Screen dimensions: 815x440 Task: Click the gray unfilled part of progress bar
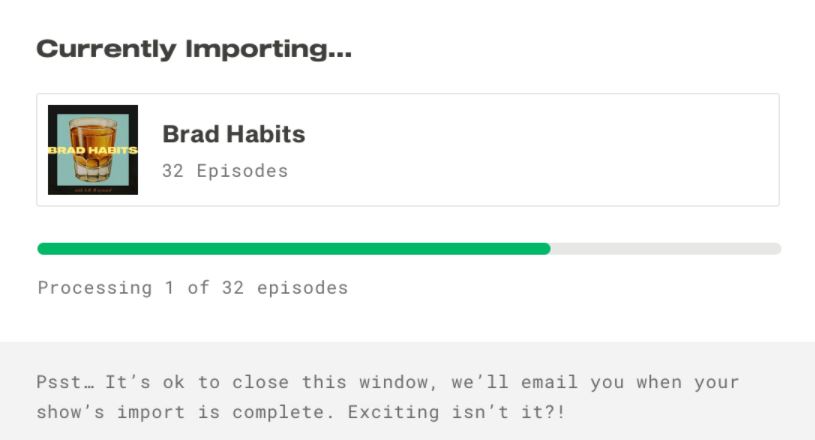point(665,249)
